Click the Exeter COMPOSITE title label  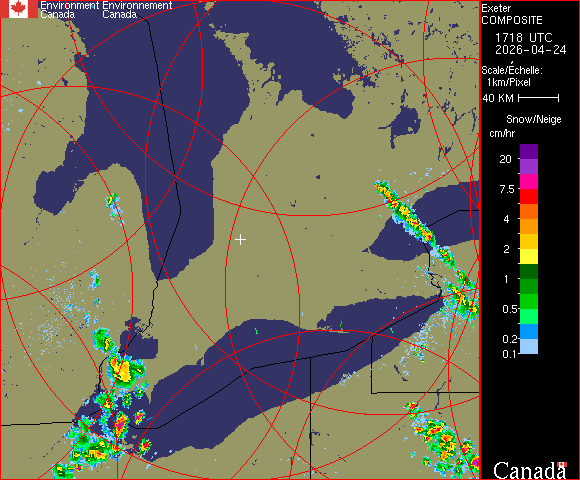[512, 14]
